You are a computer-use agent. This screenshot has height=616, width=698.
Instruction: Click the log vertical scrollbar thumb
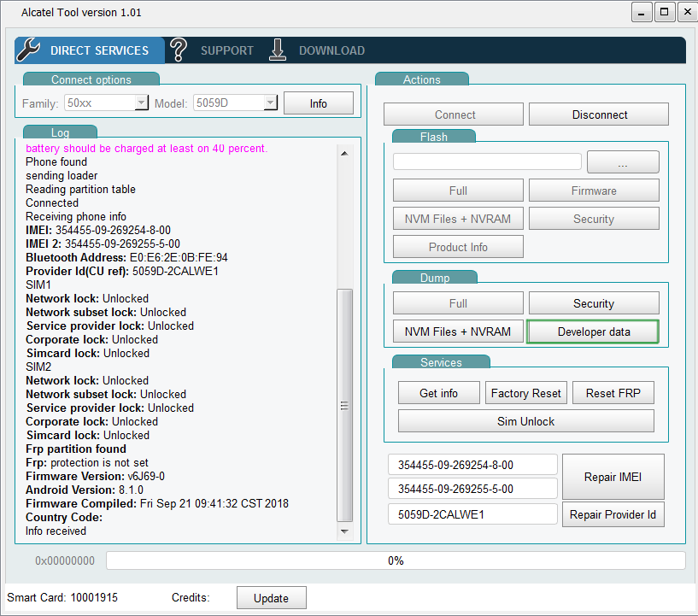[x=344, y=406]
